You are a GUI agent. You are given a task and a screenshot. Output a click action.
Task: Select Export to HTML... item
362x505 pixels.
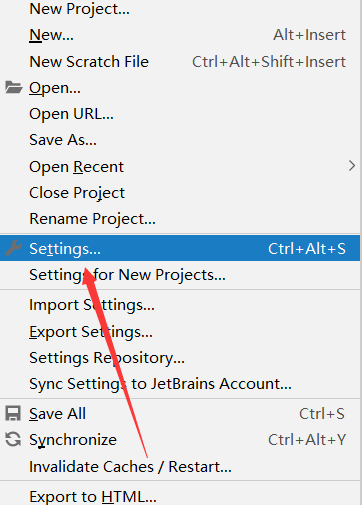[180, 496]
